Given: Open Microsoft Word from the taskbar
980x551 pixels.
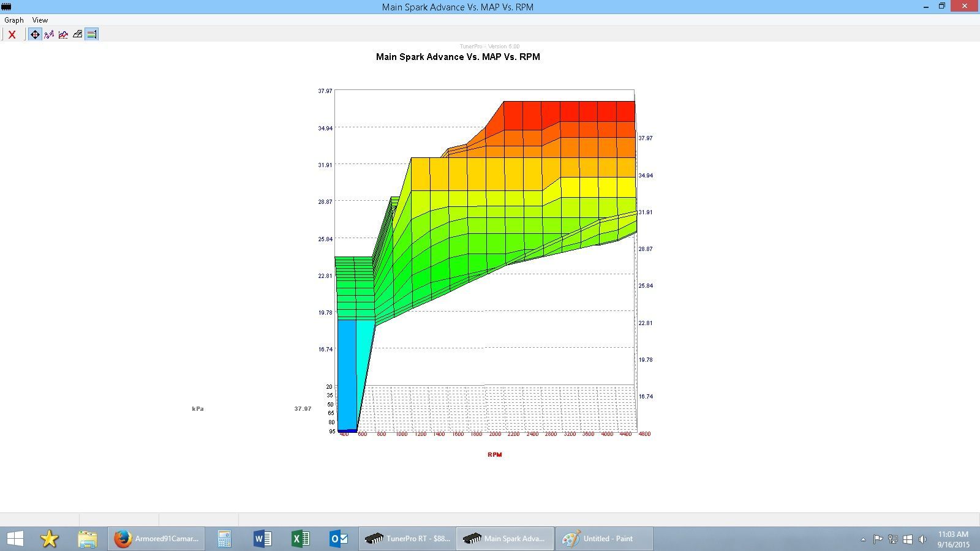Looking at the screenshot, I should tap(262, 539).
